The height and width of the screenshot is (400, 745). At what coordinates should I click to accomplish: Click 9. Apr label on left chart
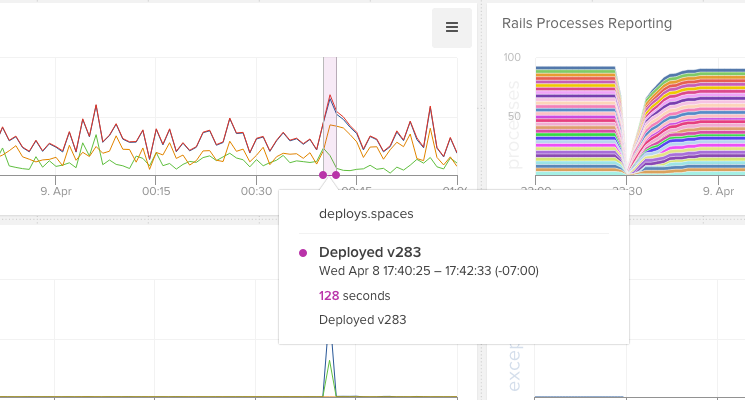(56, 190)
